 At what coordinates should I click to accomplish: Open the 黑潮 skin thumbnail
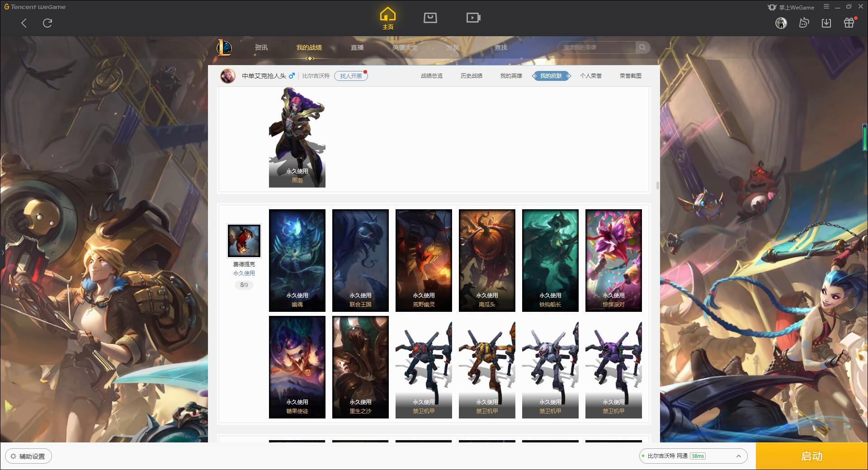click(x=297, y=137)
